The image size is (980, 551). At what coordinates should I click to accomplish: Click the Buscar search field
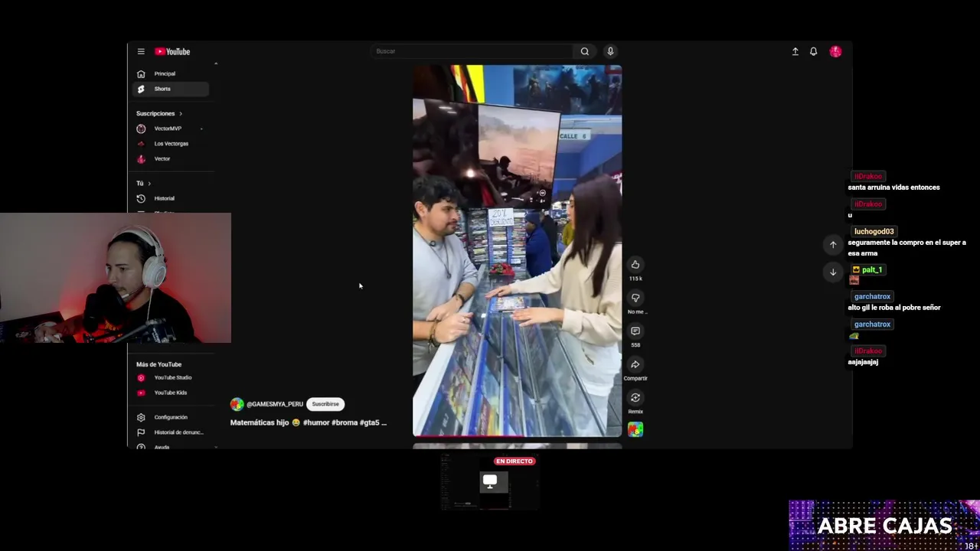(x=472, y=51)
